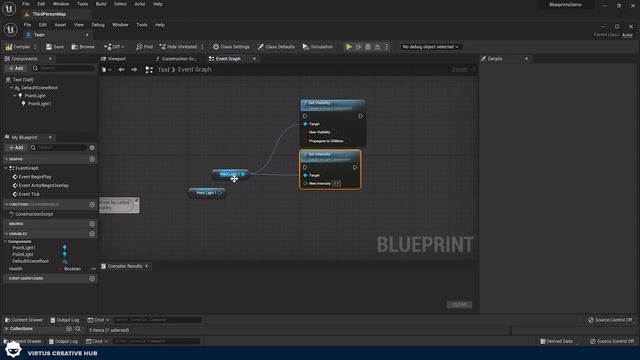Viewport: 640px width, 360px height.
Task: Add a new variable with plus icon
Action: (92, 234)
